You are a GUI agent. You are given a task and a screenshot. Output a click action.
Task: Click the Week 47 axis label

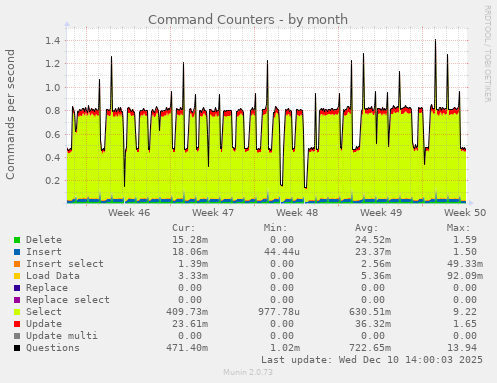[x=213, y=213]
